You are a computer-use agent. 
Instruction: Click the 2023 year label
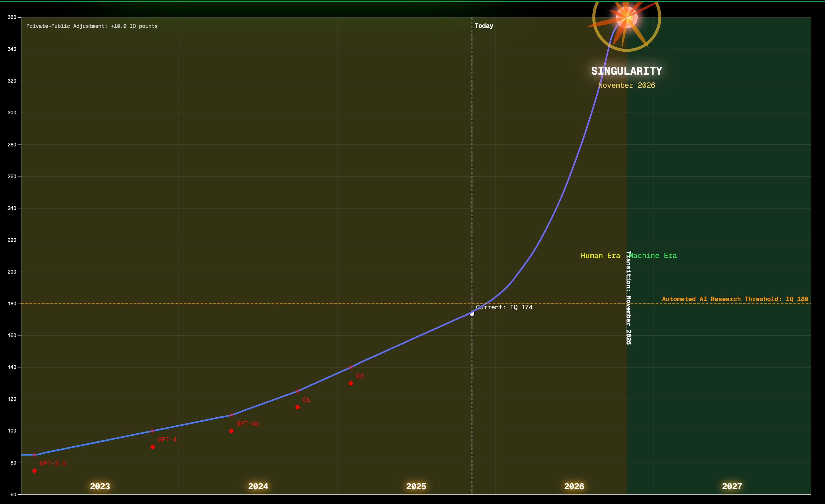[x=100, y=486]
